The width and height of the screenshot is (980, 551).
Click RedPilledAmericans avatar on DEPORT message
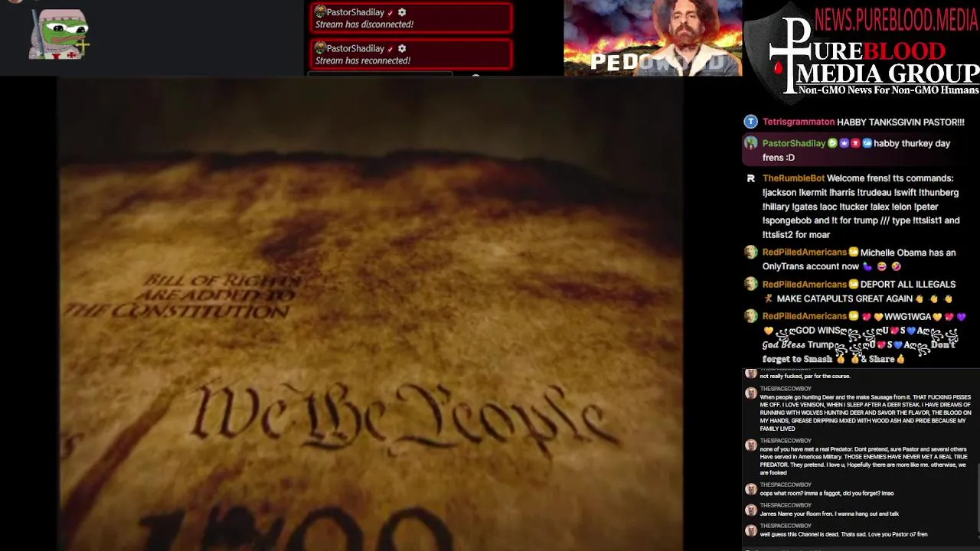click(x=750, y=284)
